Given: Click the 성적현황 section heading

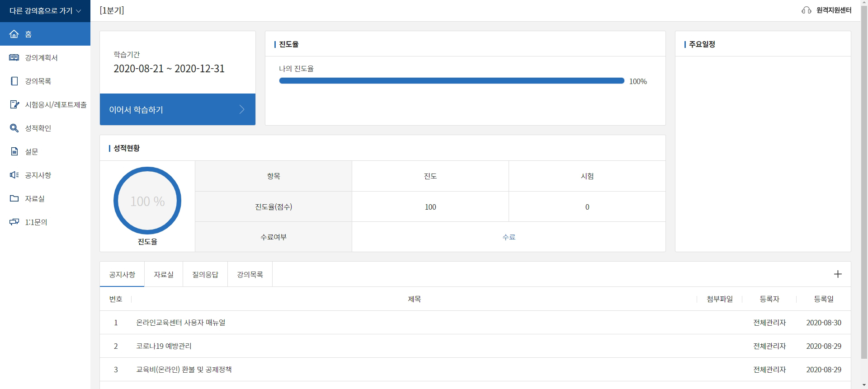Looking at the screenshot, I should (127, 148).
